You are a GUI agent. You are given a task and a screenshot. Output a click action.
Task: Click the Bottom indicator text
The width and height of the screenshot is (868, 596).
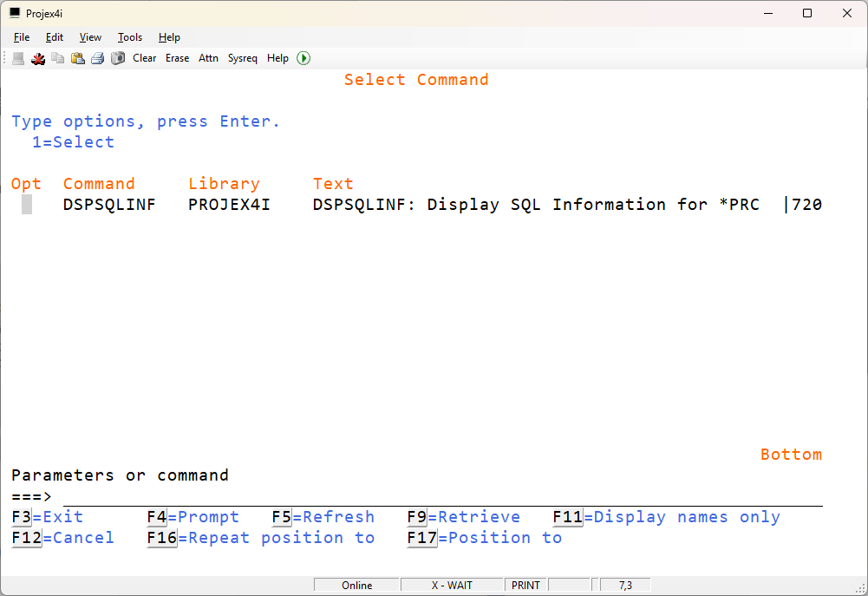click(791, 455)
